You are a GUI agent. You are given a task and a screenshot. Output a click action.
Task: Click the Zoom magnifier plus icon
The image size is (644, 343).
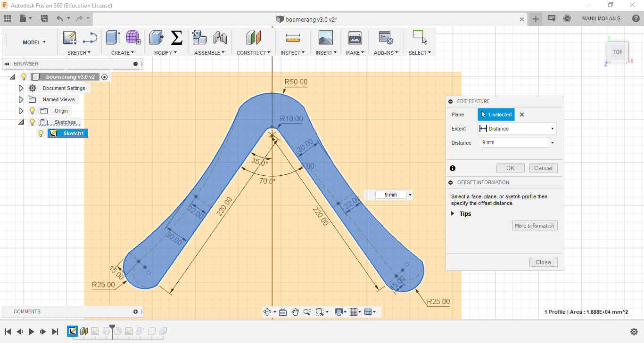coord(307,312)
